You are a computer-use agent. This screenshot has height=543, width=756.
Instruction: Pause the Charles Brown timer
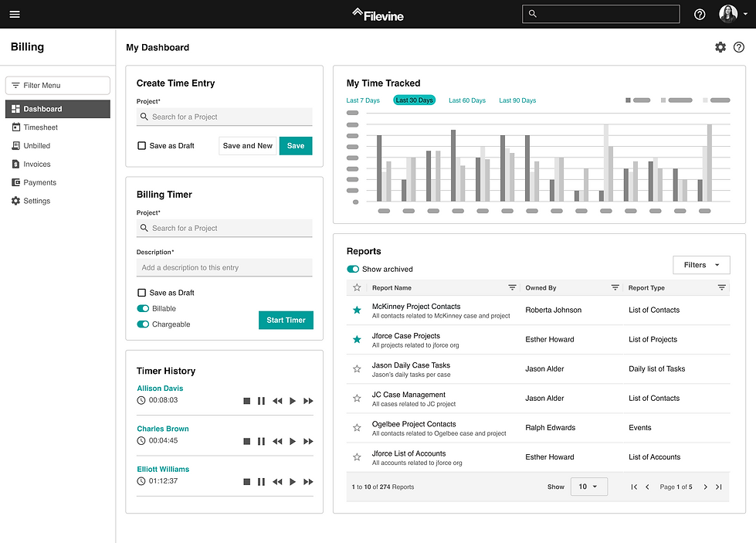click(261, 441)
